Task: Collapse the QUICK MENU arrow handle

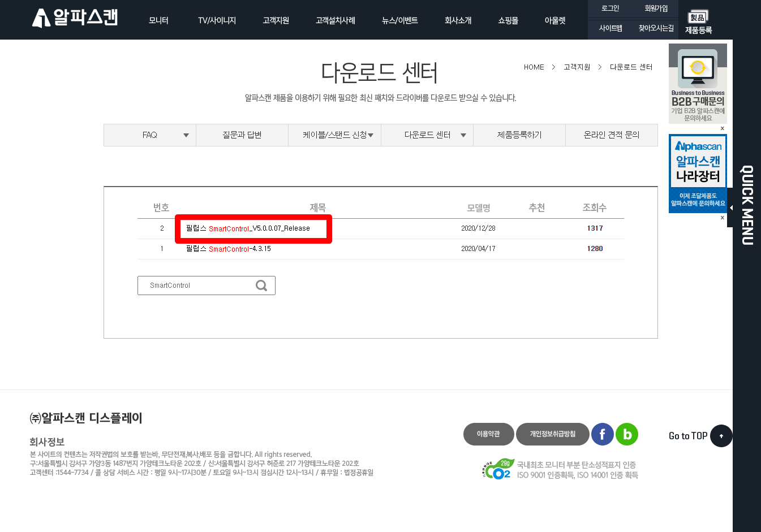Action: (x=730, y=207)
